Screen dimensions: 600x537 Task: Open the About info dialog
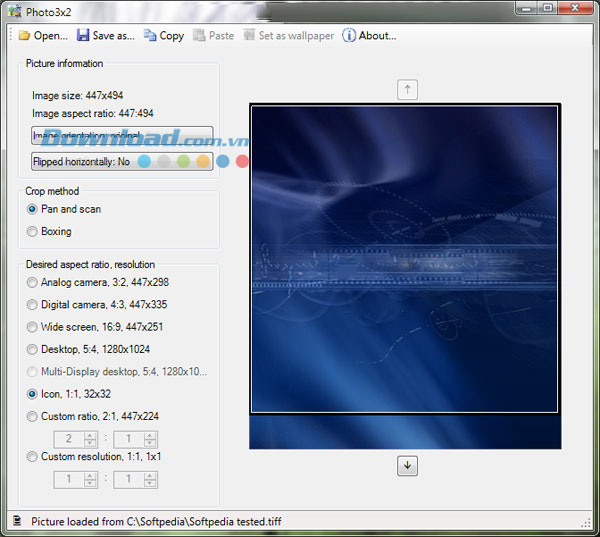369,36
